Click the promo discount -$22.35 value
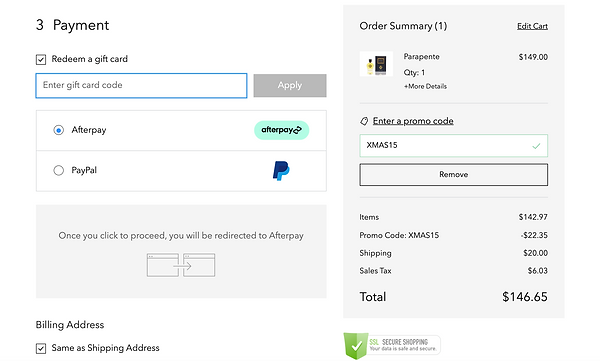Viewport: 600px width, 361px height. click(x=534, y=235)
